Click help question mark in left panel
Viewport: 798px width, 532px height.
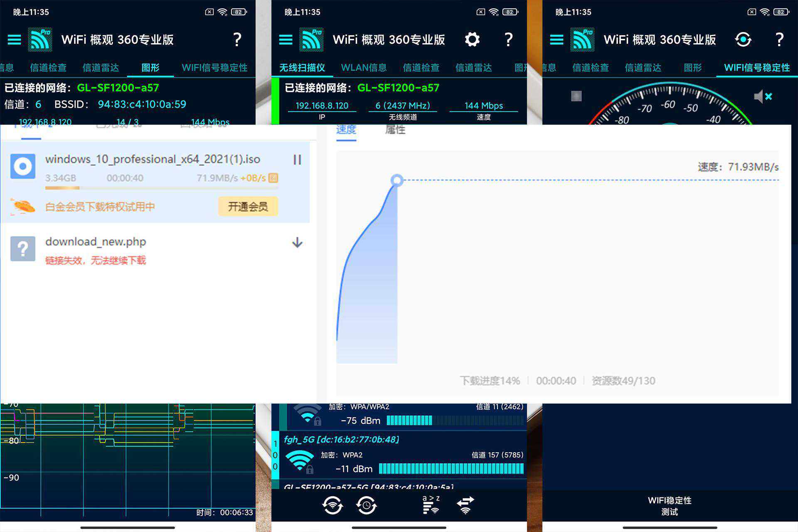[237, 40]
